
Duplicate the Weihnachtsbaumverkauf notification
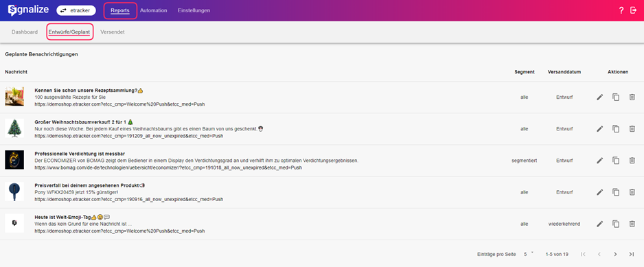click(616, 129)
